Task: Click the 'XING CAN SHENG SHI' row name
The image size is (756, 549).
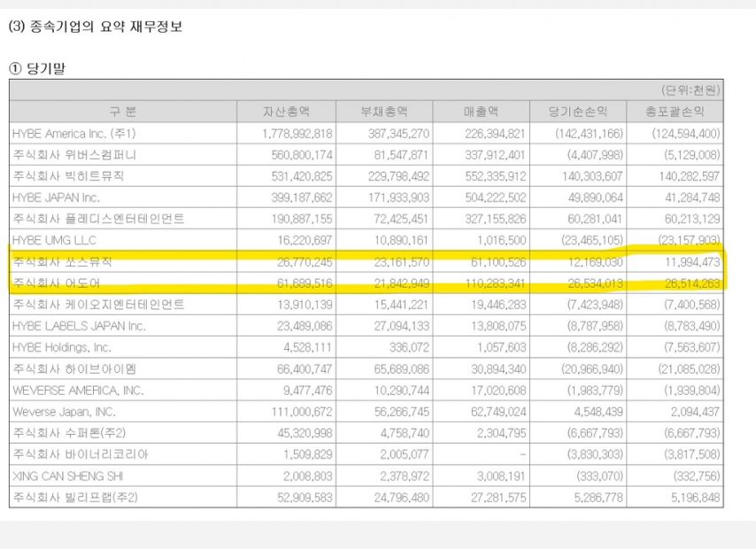Action: [67, 476]
